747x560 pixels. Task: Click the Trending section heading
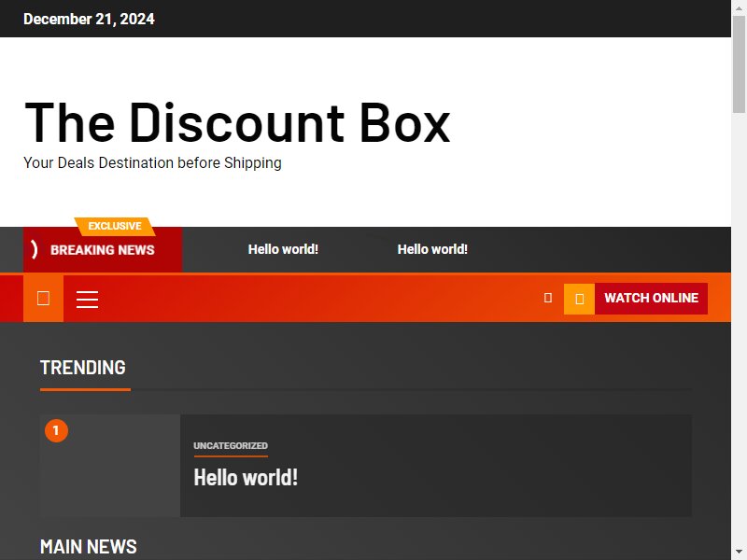coord(83,368)
